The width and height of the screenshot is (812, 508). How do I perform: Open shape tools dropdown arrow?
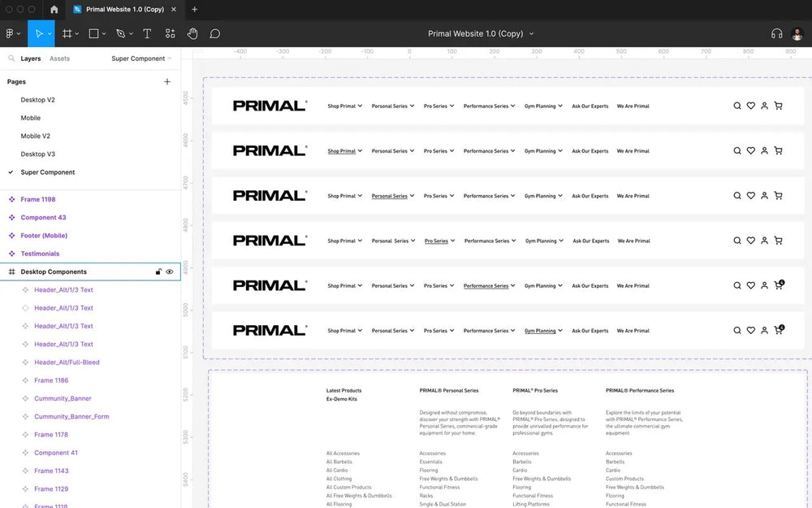(x=104, y=34)
